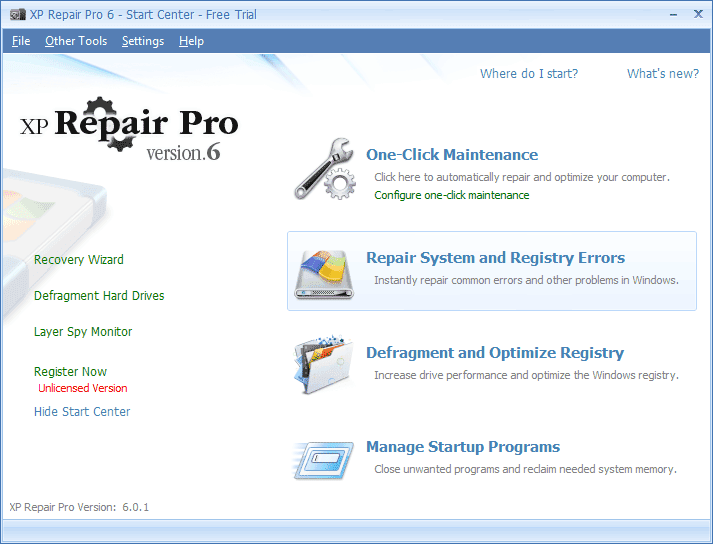Launch the Recovery Wizard
This screenshot has height=544, width=713.
79,260
